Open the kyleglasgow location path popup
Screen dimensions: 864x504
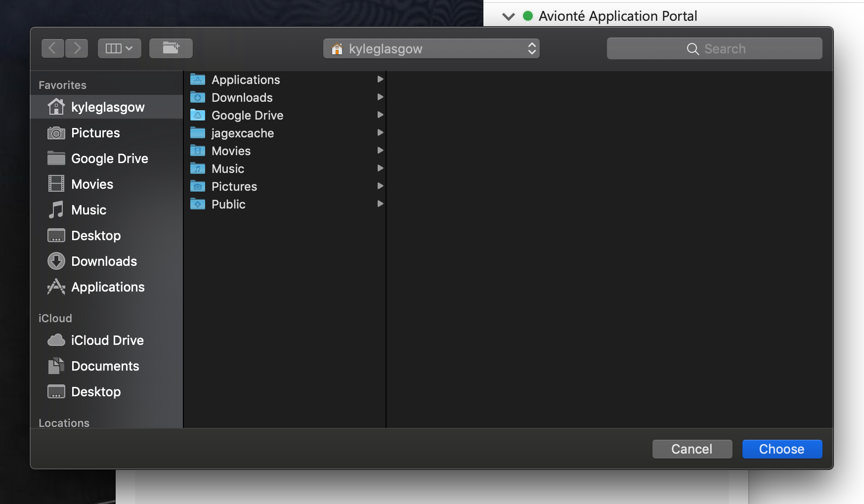coord(431,49)
